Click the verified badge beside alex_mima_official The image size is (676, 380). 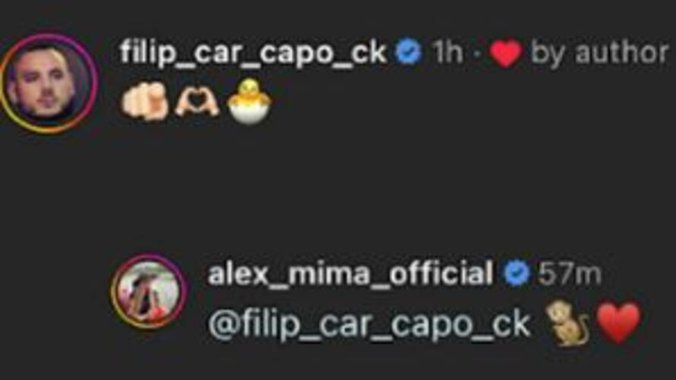tap(516, 273)
